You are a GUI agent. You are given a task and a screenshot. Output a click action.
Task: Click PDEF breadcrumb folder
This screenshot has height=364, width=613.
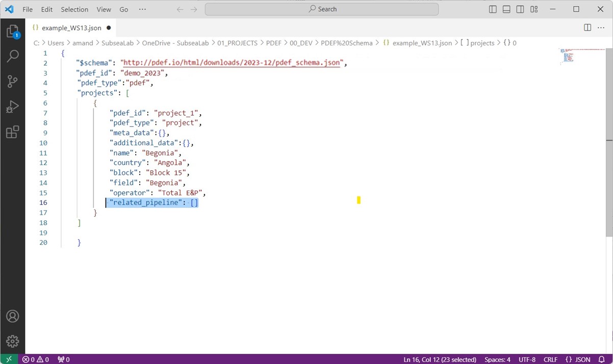pyautogui.click(x=274, y=43)
